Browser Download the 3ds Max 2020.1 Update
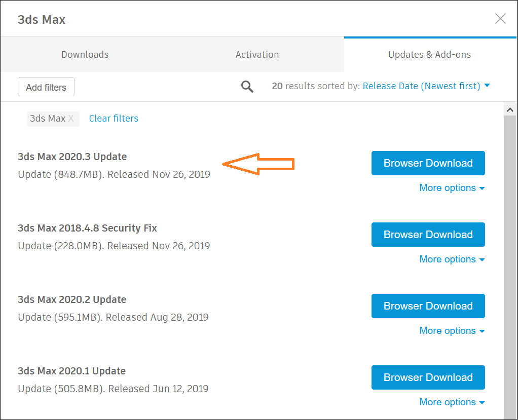This screenshot has width=518, height=420. pyautogui.click(x=428, y=377)
